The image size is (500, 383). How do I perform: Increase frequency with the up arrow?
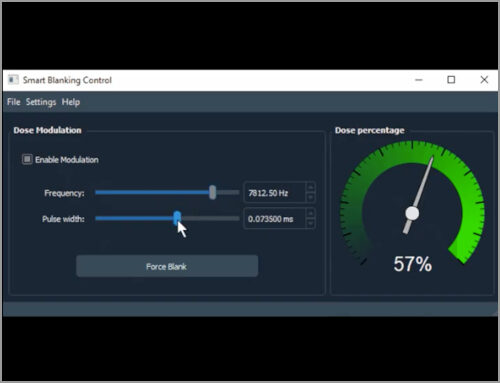(310, 188)
